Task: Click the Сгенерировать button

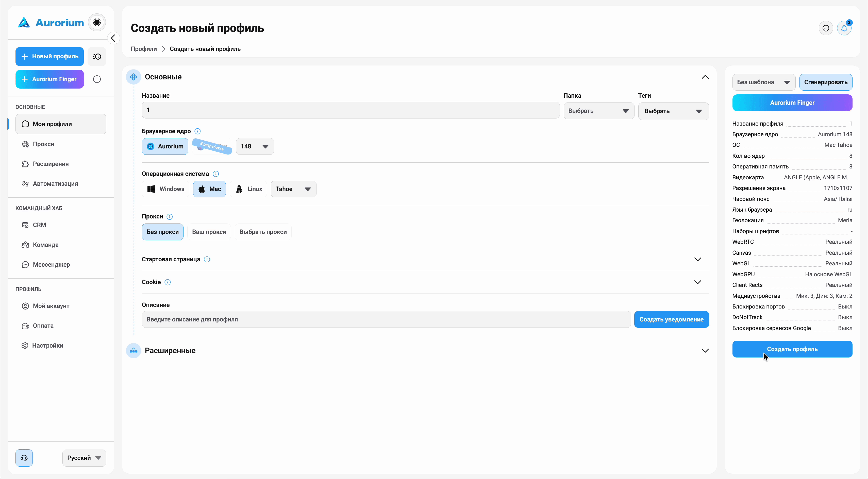Action: pos(826,82)
